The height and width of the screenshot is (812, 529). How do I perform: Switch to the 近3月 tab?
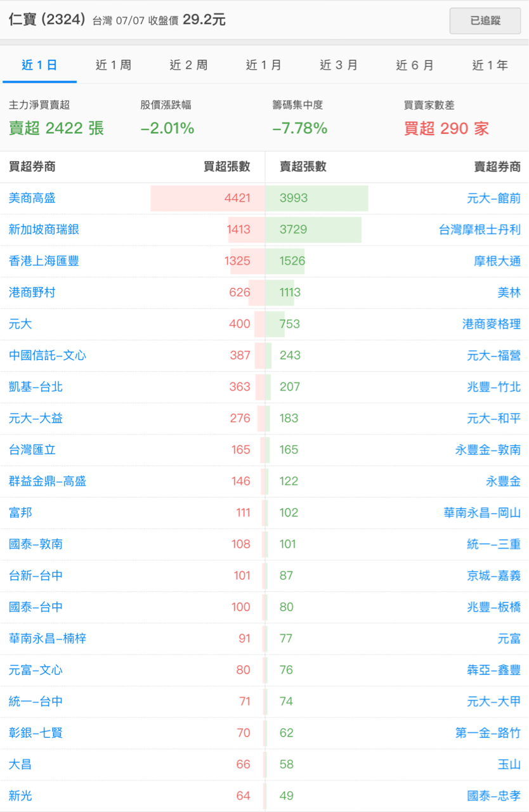pyautogui.click(x=339, y=65)
